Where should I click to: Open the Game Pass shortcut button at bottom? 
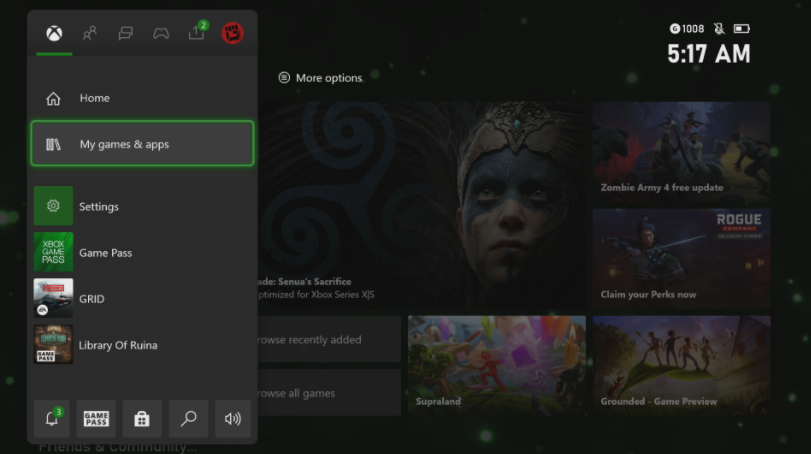coord(96,418)
